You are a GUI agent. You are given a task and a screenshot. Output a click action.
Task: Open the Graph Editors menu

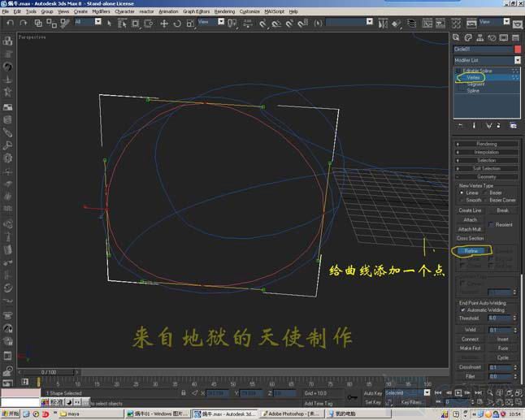coord(196,11)
